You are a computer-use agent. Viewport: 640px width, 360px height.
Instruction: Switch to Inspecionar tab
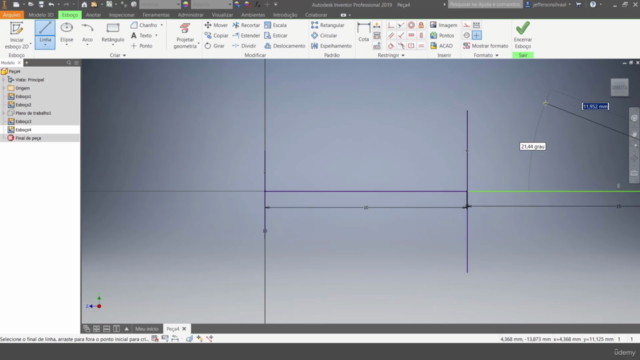[x=122, y=15]
